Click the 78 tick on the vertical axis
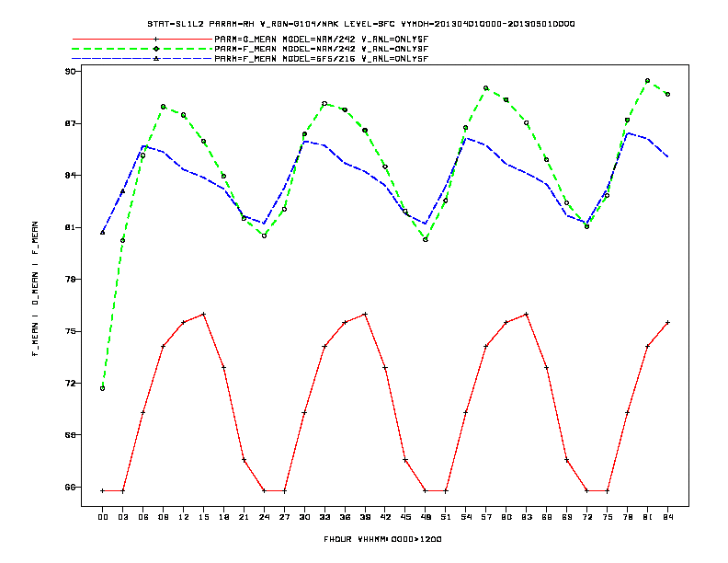The image size is (728, 563). coord(70,279)
